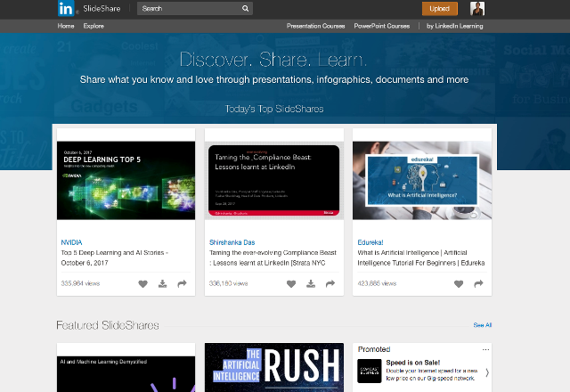Click the 336,180 views count
570x392 pixels.
pos(228,283)
